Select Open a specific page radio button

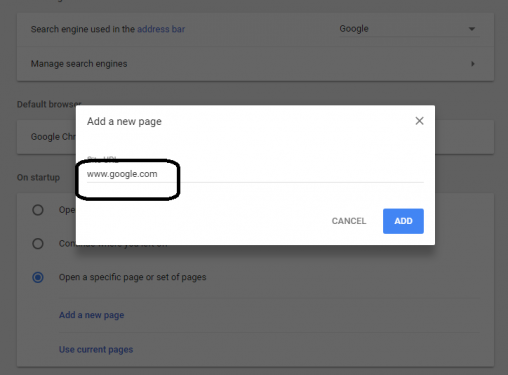click(x=38, y=277)
